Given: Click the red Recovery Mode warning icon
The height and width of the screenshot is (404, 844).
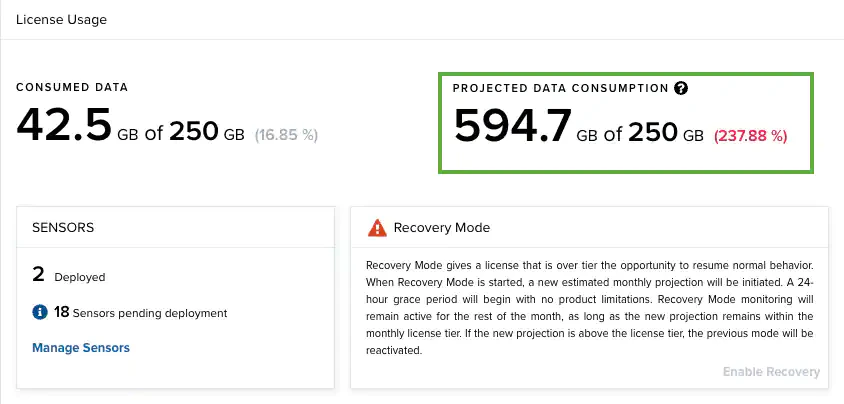Looking at the screenshot, I should click(x=377, y=228).
